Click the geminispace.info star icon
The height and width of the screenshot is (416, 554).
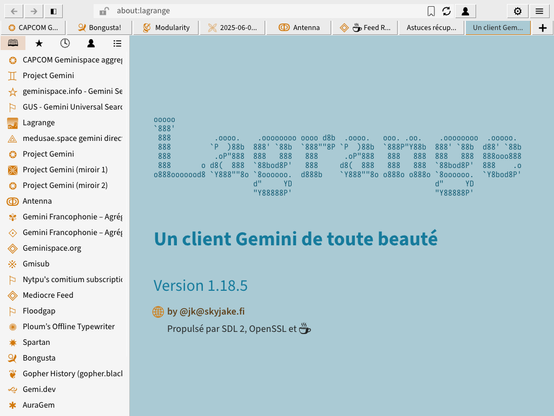tap(12, 92)
